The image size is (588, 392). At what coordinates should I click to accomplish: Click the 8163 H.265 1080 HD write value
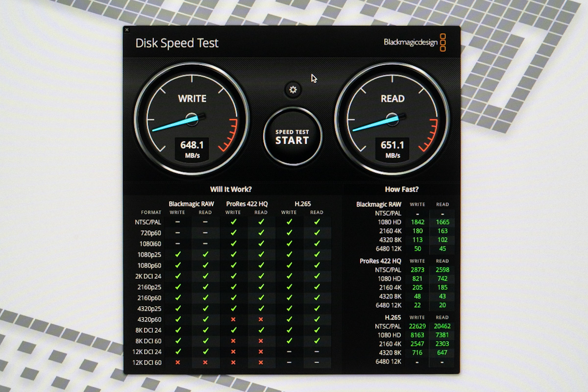417,335
